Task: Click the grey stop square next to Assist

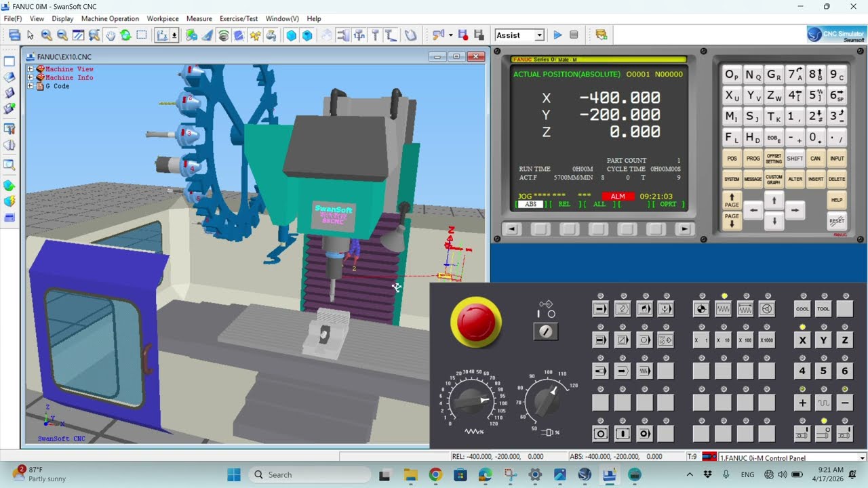Action: point(574,35)
